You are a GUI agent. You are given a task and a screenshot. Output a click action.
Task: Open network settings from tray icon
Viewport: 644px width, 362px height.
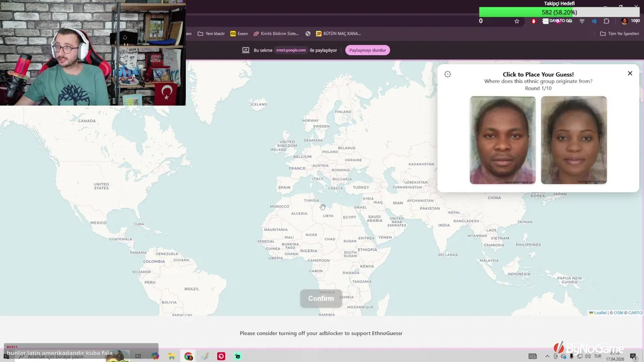tap(579, 356)
